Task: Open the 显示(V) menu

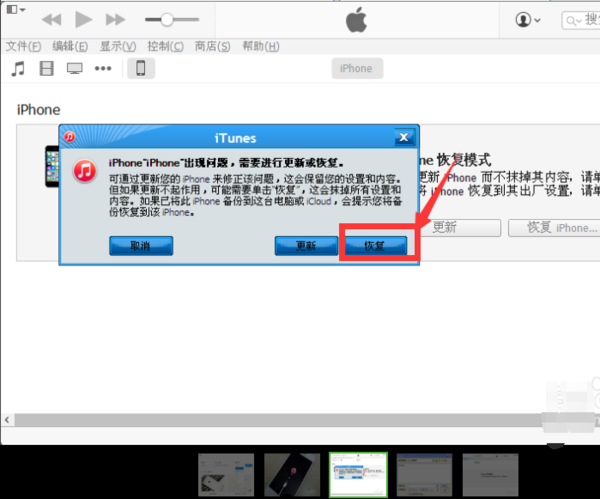Action: pos(118,46)
